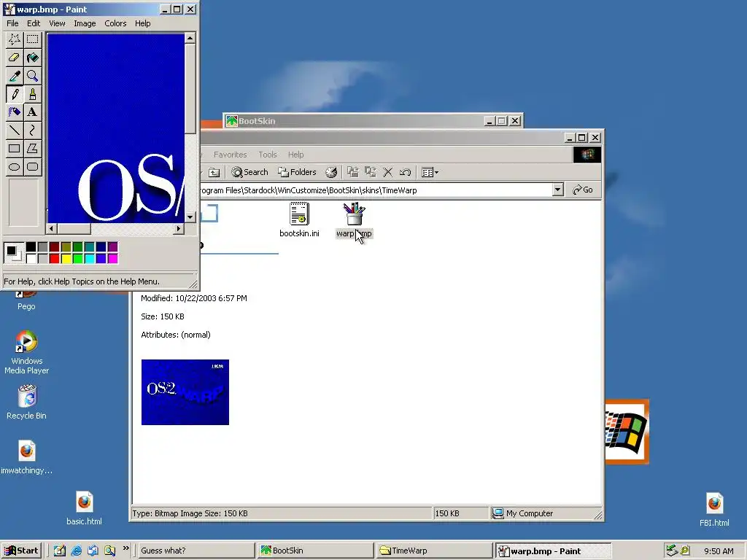The width and height of the screenshot is (747, 560).
Task: Click the Undo icon in Explorer toolbar
Action: (406, 172)
